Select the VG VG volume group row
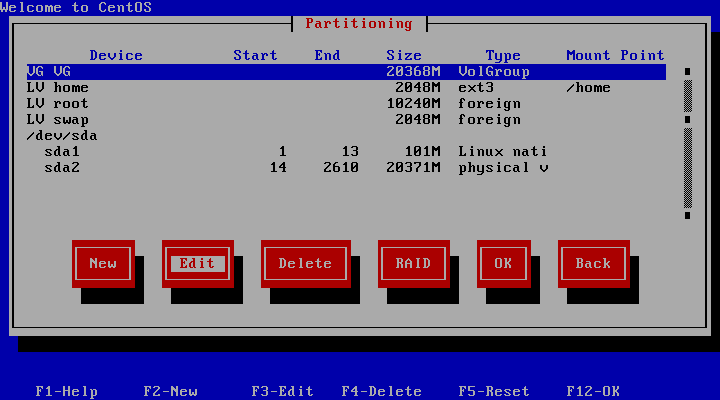Image resolution: width=720 pixels, height=400 pixels. pos(346,72)
